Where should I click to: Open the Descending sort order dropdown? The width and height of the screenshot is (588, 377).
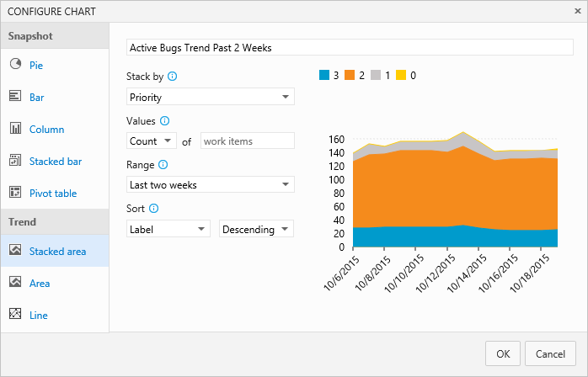[x=256, y=229]
